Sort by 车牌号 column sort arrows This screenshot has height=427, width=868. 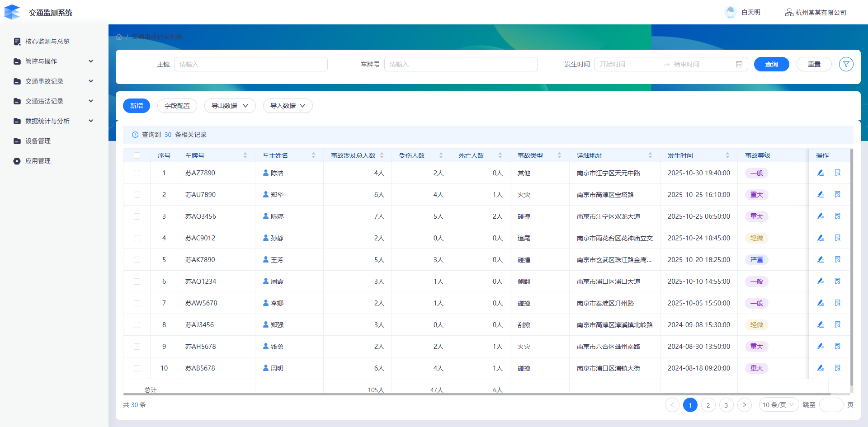[245, 155]
